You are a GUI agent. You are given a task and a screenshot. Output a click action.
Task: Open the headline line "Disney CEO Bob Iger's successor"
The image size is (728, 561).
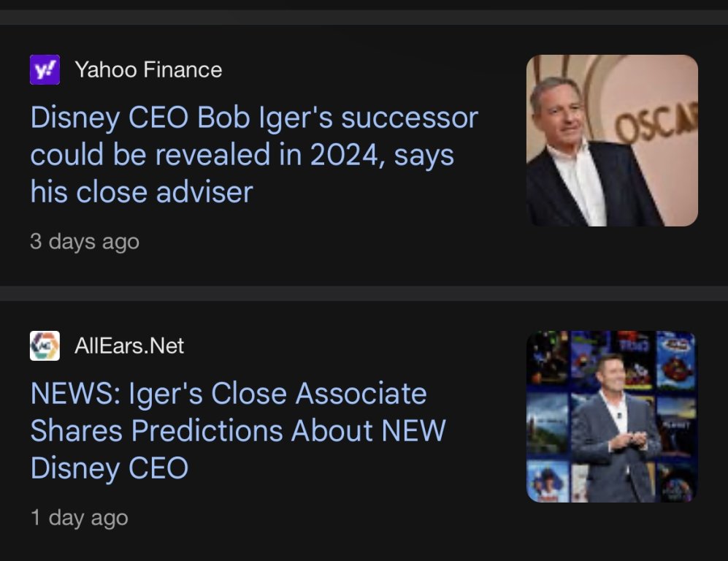tap(254, 118)
